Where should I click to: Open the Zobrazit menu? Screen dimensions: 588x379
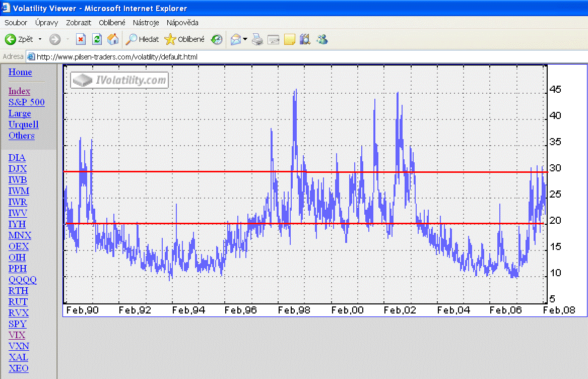[78, 23]
